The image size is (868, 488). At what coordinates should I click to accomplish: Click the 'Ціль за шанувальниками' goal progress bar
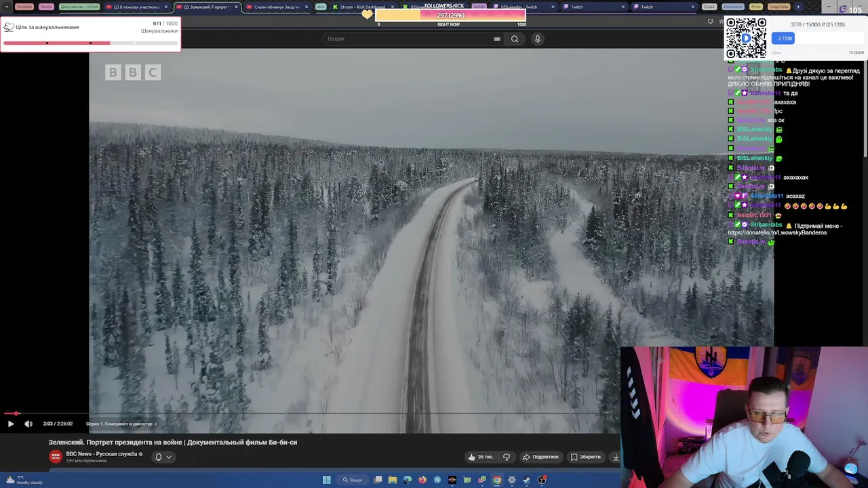(90, 43)
